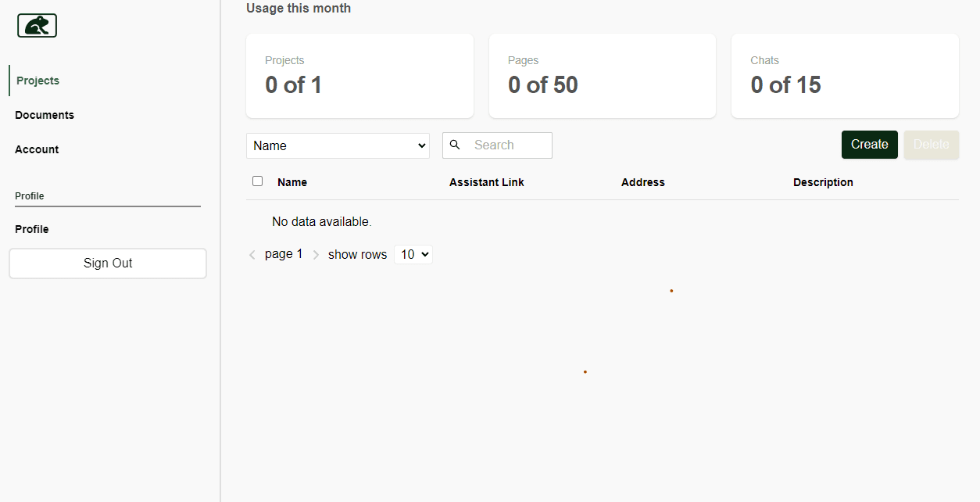The image size is (980, 502).
Task: Open the Name filter dropdown
Action: coord(338,145)
